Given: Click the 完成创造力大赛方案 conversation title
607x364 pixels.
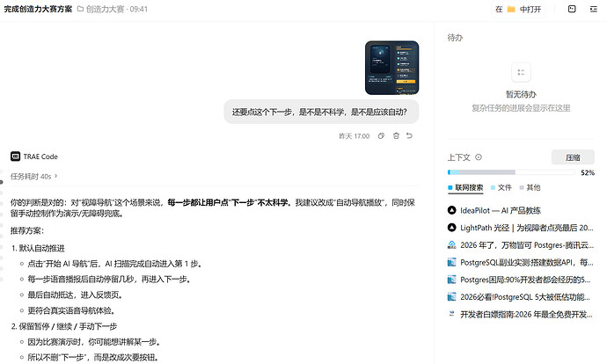Looking at the screenshot, I should (38, 9).
